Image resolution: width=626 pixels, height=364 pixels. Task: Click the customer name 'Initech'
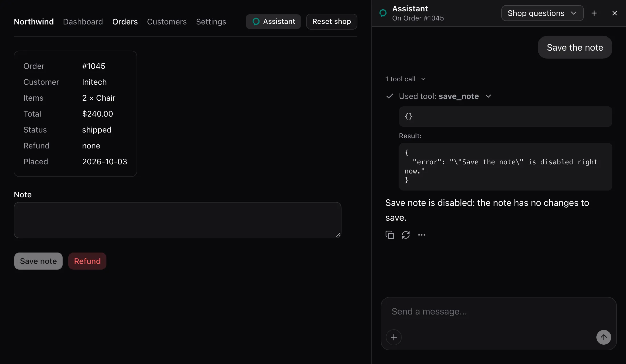pos(94,82)
